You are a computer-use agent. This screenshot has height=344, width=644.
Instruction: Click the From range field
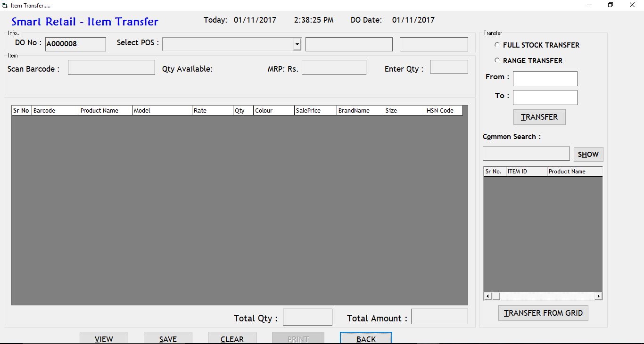coord(545,79)
